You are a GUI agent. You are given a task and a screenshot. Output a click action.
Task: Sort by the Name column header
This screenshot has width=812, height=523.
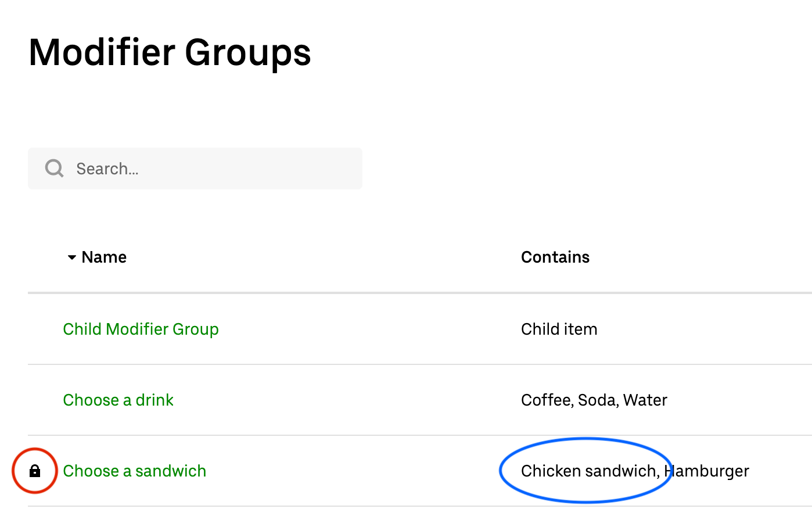pos(104,257)
